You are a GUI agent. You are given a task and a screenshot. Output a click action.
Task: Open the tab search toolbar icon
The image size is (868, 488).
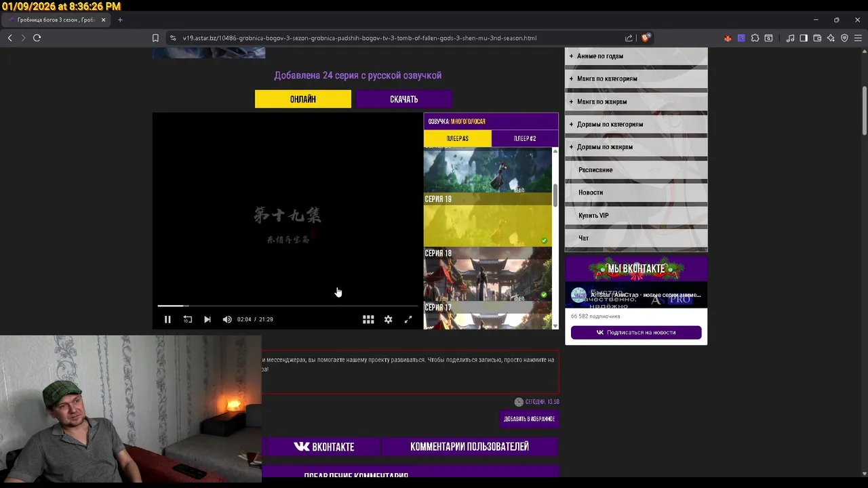coord(768,38)
